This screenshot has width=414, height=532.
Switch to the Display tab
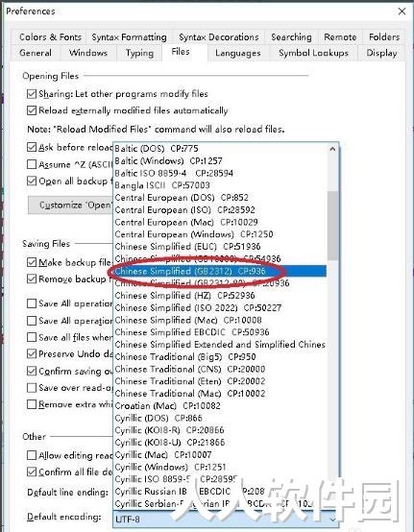pos(381,53)
